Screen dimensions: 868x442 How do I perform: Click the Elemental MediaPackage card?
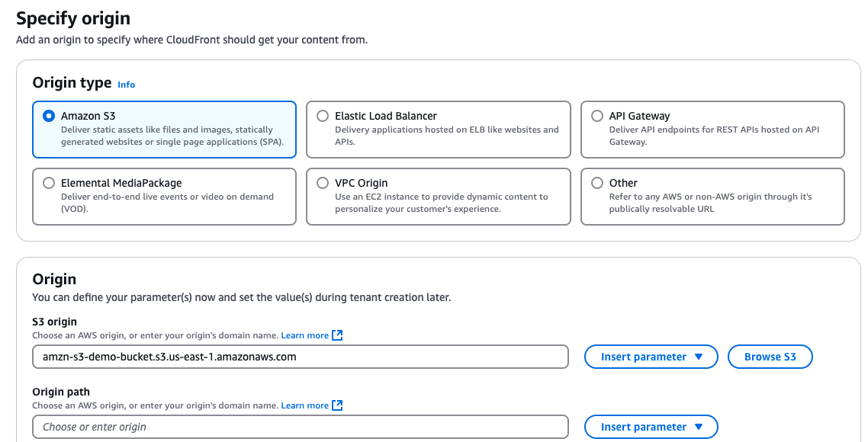tap(164, 197)
